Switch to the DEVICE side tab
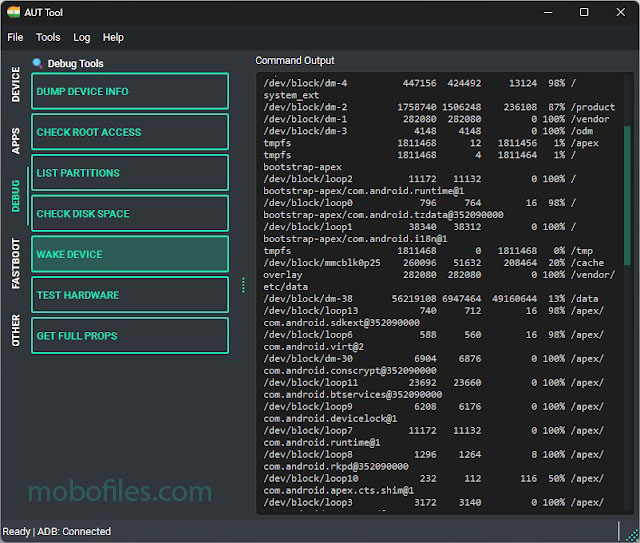640x543 pixels. (16, 85)
